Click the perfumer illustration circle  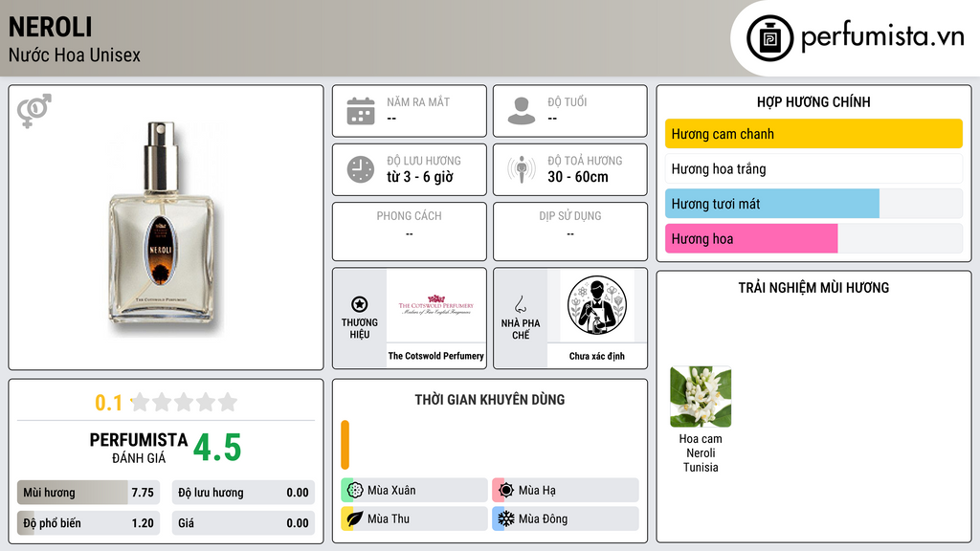click(597, 305)
